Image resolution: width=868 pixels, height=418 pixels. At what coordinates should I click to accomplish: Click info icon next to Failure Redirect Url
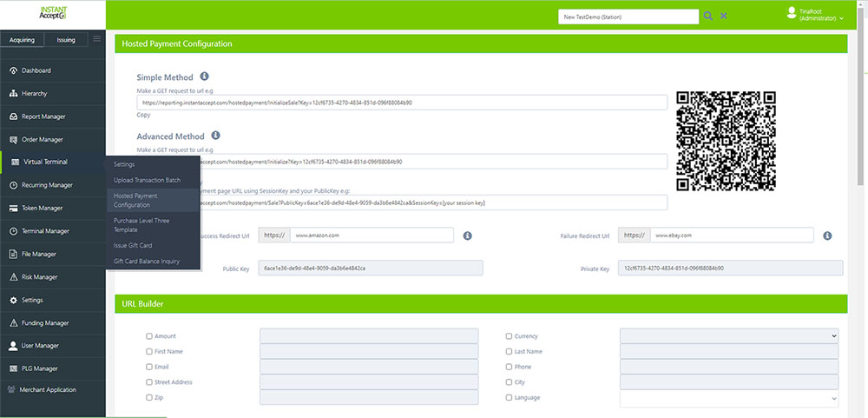(x=827, y=236)
